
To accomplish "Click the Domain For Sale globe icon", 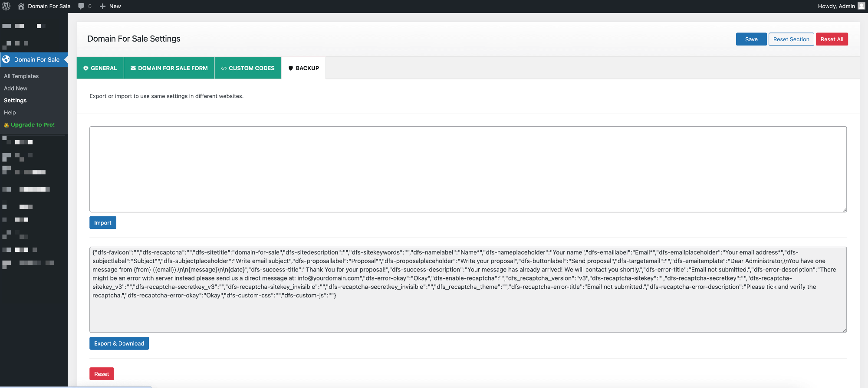I will pyautogui.click(x=7, y=59).
